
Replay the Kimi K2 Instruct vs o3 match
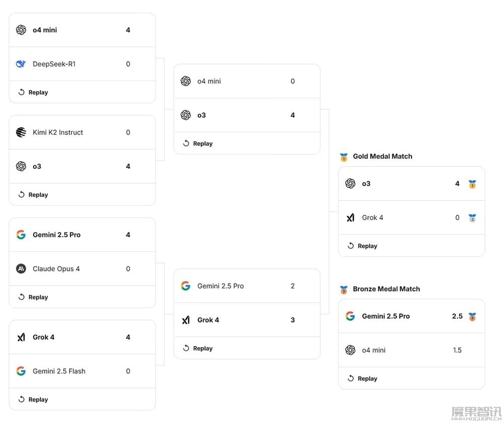[x=33, y=195]
